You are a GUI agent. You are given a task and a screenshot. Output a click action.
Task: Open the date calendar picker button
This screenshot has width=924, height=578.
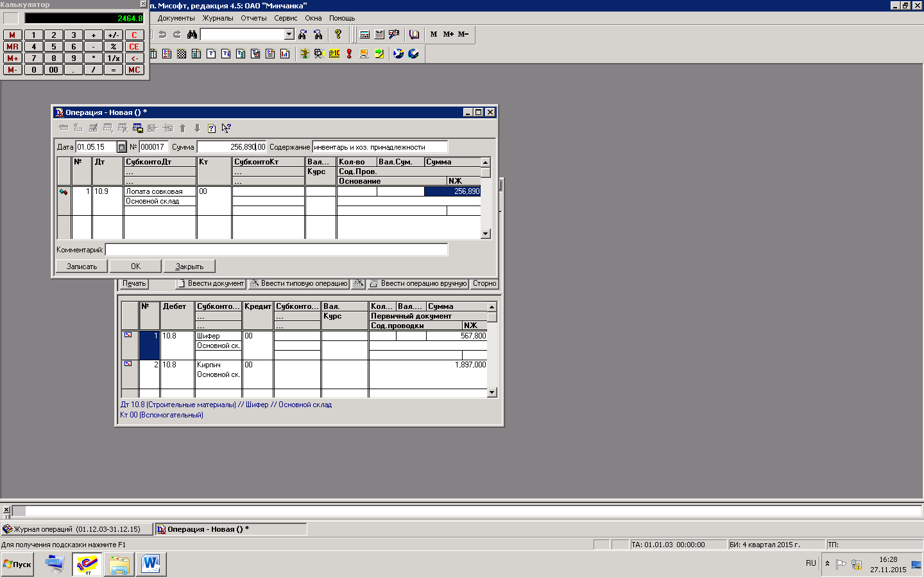[121, 147]
